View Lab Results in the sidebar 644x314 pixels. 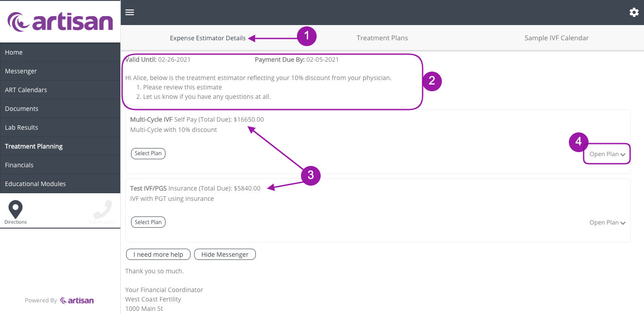[21, 127]
